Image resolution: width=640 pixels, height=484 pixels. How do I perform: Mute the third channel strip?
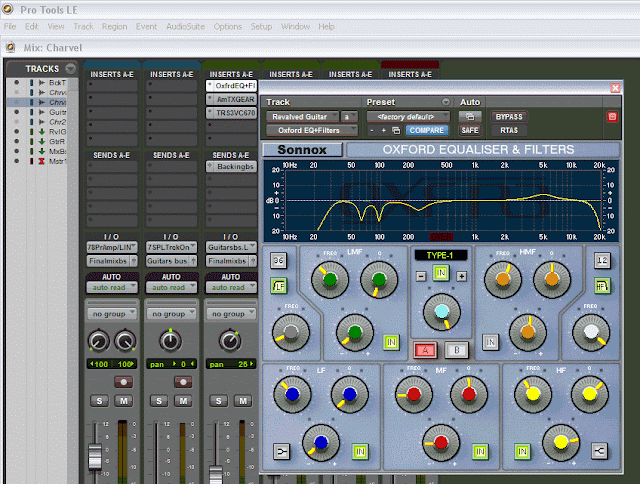(242, 401)
